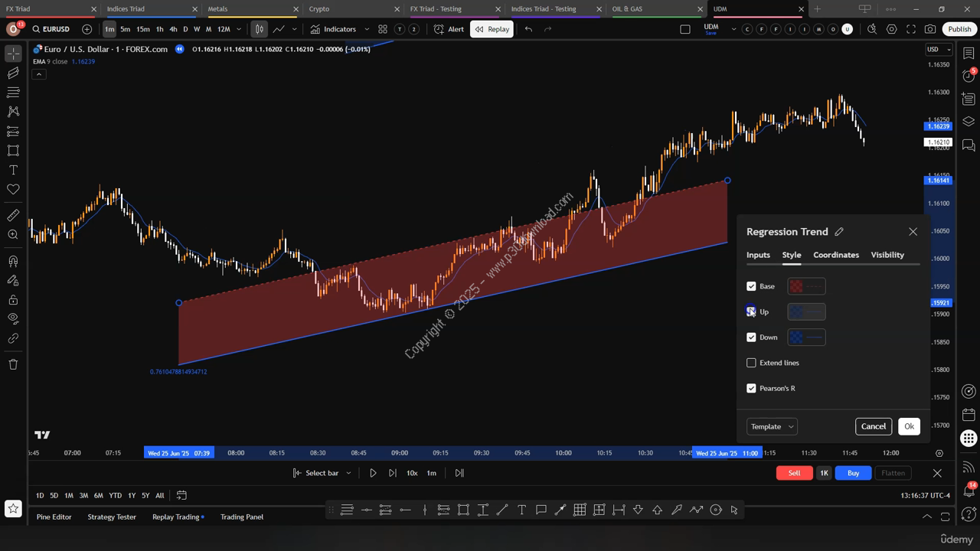Open the Visibility tab
The image size is (980, 551).
(887, 255)
